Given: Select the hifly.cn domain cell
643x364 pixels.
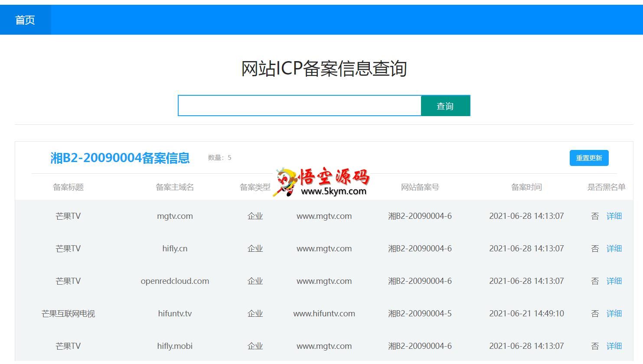Looking at the screenshot, I should [x=175, y=248].
